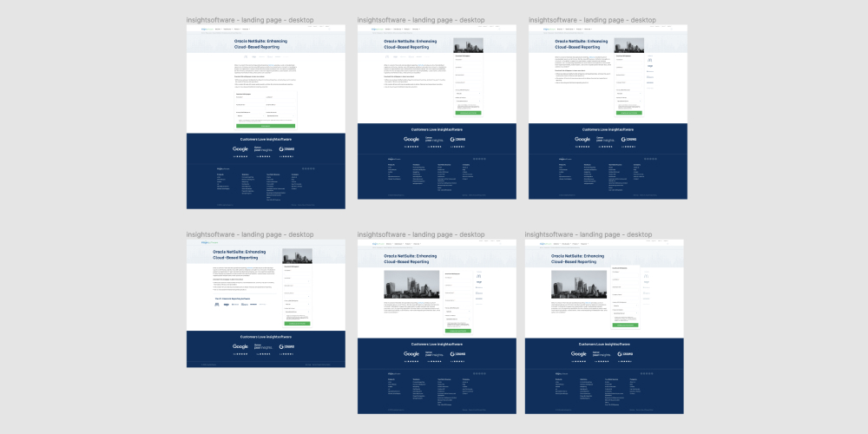Select the large skyline photo in bottom-middle artboard

(411, 286)
